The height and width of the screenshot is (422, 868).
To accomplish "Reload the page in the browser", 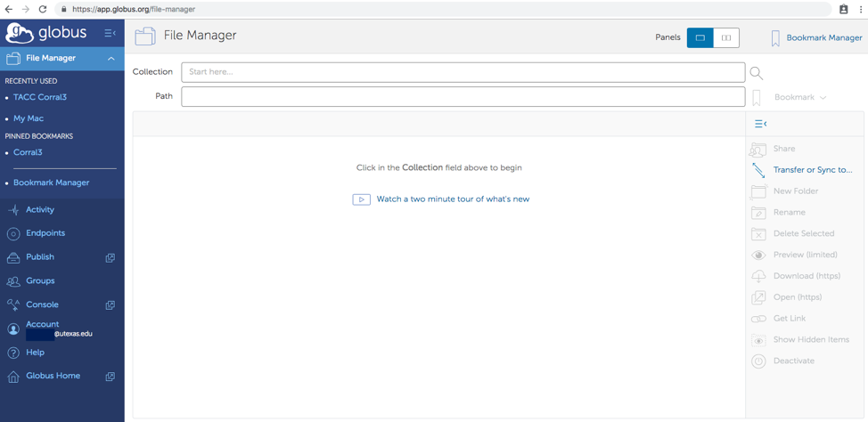I will (43, 9).
